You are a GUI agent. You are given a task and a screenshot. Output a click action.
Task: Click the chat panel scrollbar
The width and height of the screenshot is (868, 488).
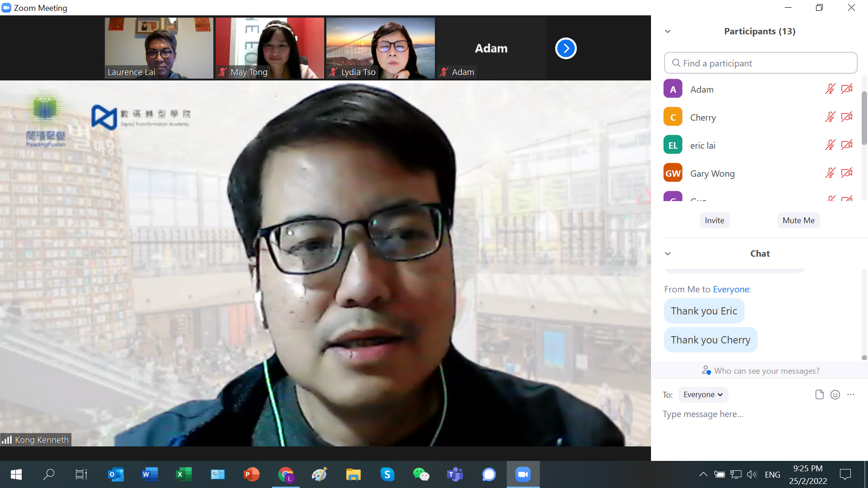click(864, 357)
